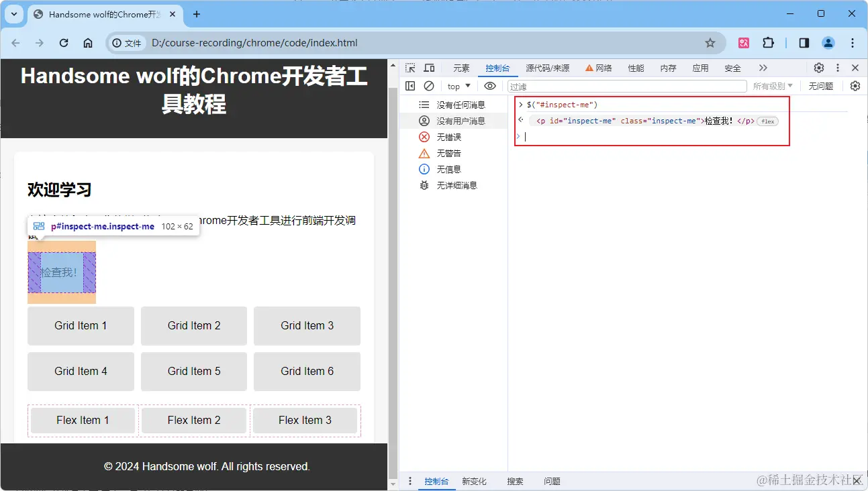Open the extensions puzzle icon
The height and width of the screenshot is (491, 868).
point(768,43)
